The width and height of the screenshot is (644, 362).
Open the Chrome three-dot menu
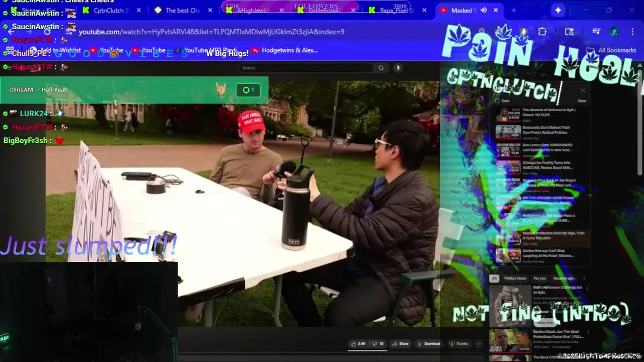tap(633, 32)
